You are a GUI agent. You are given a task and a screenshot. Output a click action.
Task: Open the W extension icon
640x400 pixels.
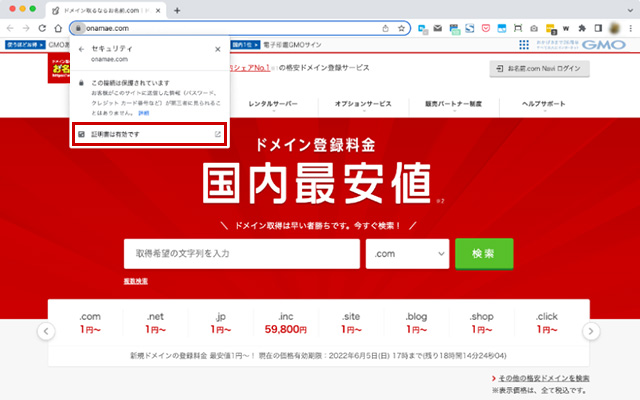tap(566, 28)
